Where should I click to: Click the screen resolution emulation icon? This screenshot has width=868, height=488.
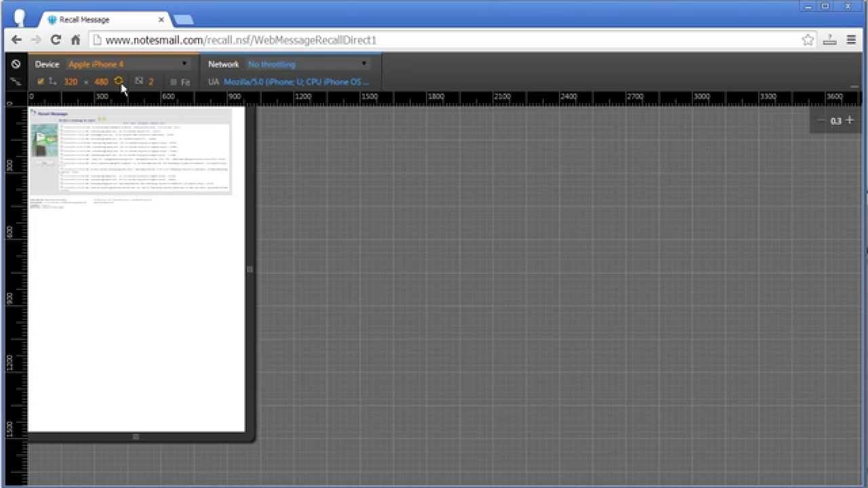52,81
